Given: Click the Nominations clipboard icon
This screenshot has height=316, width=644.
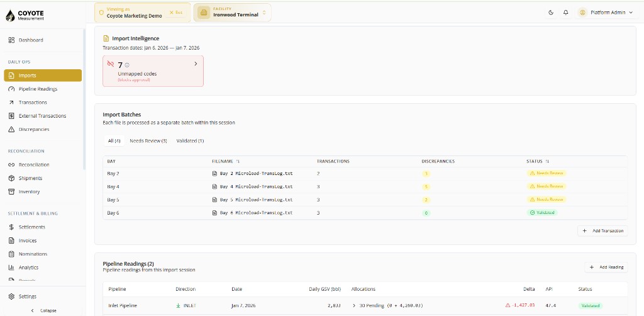Looking at the screenshot, I should point(11,254).
